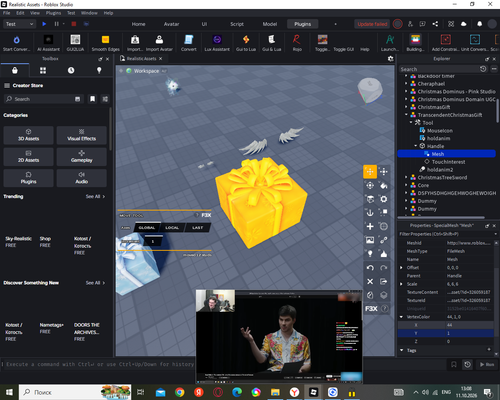Image resolution: width=500 pixels, height=400 pixels.
Task: Click See All for Discover Something New
Action: (95, 283)
